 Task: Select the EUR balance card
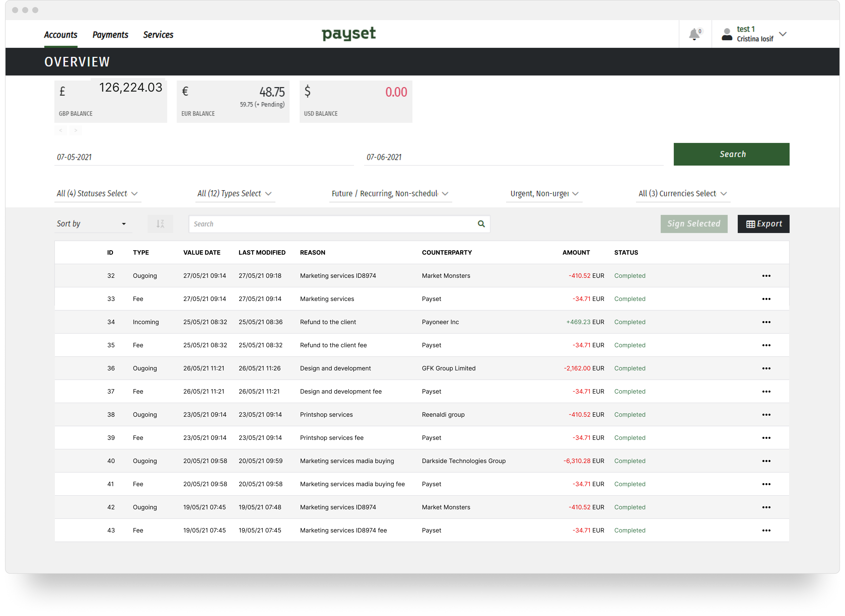(233, 101)
